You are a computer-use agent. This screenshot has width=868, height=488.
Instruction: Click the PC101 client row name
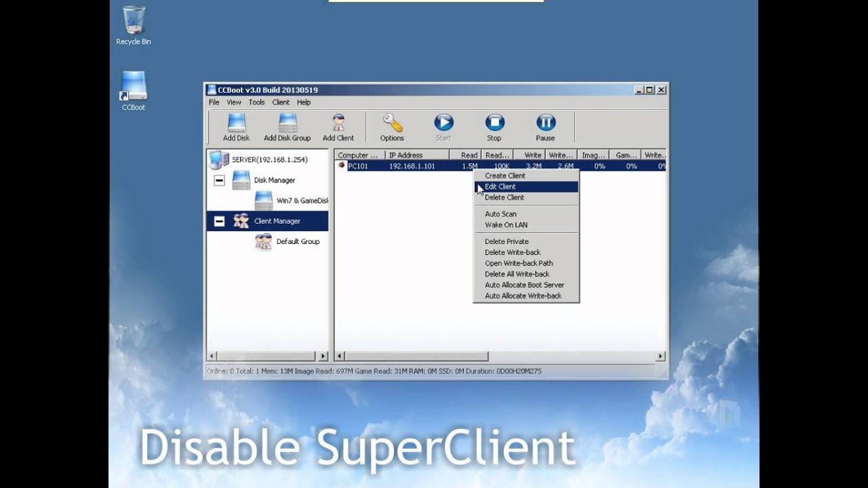click(x=358, y=166)
